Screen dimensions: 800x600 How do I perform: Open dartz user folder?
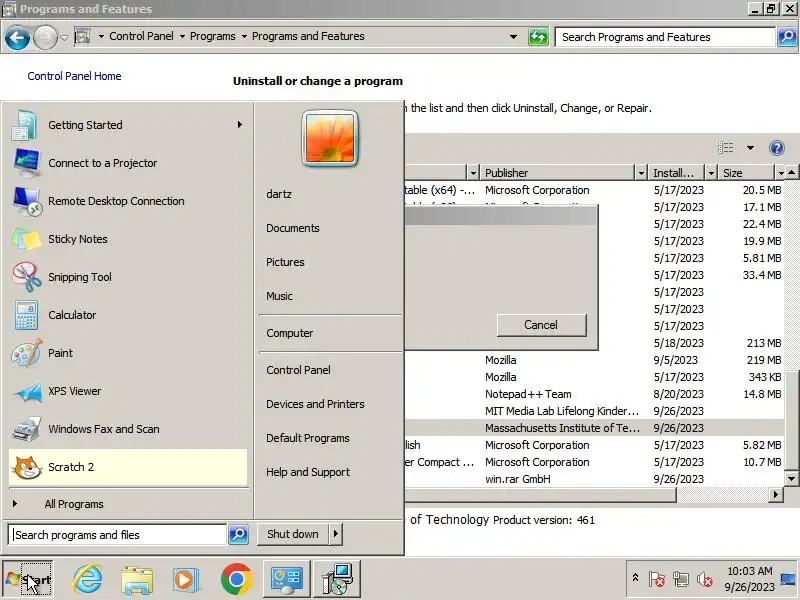pos(279,194)
